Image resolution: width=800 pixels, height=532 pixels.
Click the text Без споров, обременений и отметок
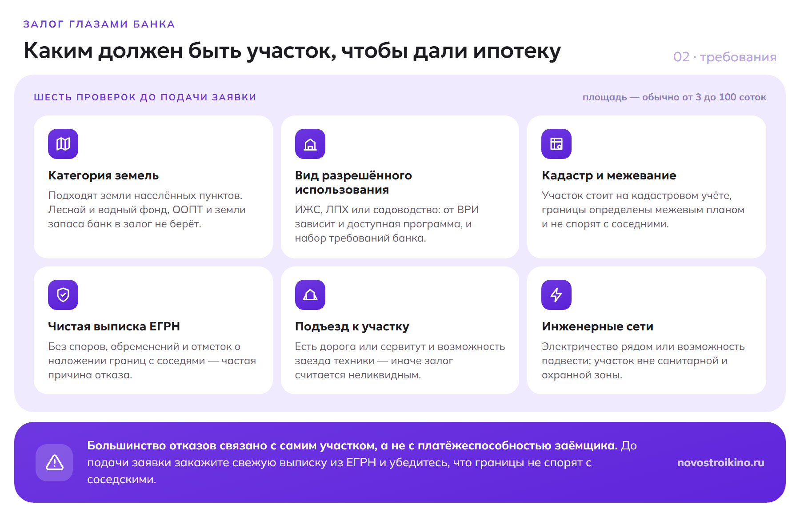click(152, 361)
